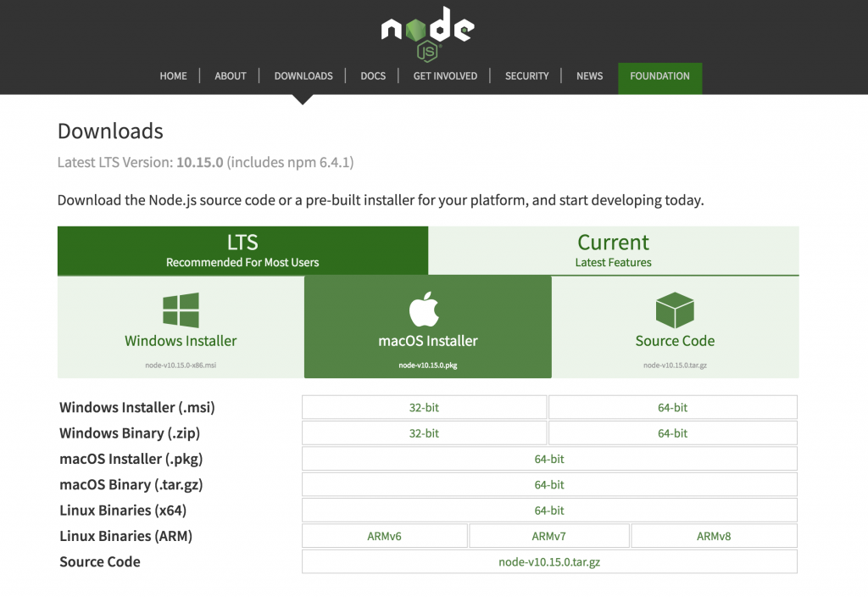
Task: Switch to the Current tab
Action: click(614, 250)
